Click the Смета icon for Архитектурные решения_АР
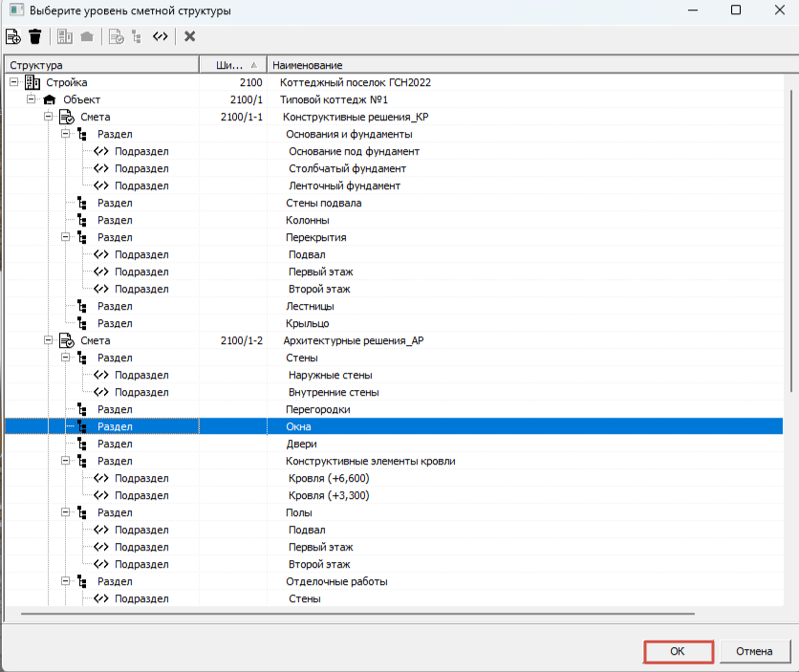 click(67, 340)
